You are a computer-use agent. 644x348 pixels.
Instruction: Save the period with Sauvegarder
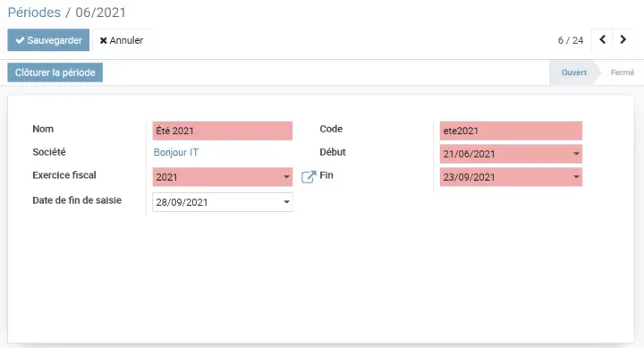48,40
